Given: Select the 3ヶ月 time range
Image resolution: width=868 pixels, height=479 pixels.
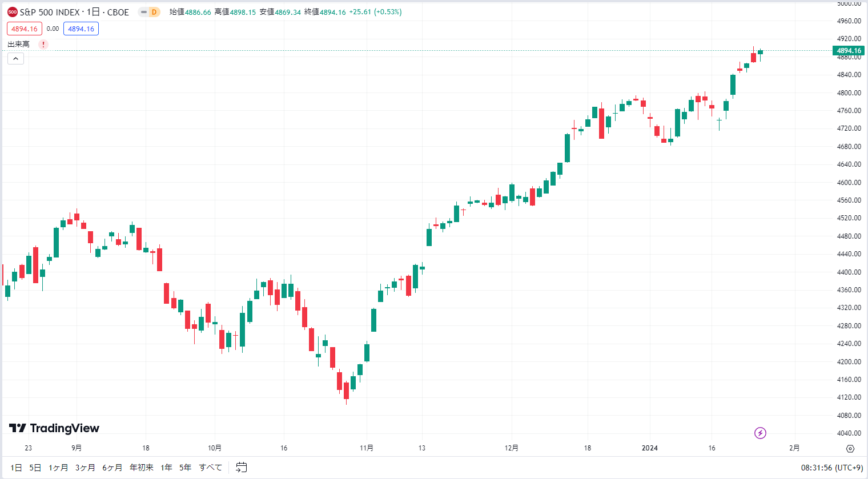Looking at the screenshot, I should [x=85, y=468].
